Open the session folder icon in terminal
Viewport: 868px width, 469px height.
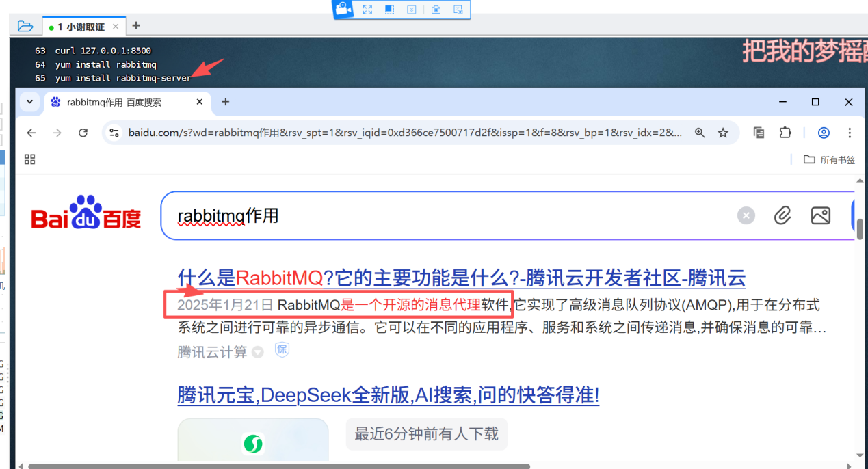tap(25, 26)
